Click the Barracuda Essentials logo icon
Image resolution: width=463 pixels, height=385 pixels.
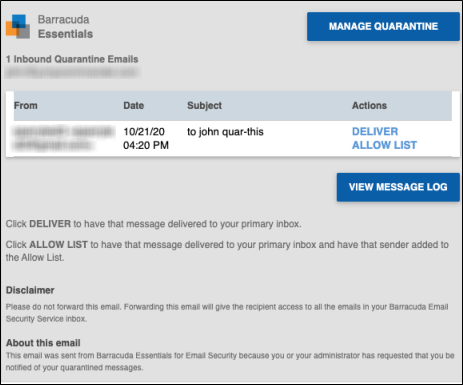18,27
